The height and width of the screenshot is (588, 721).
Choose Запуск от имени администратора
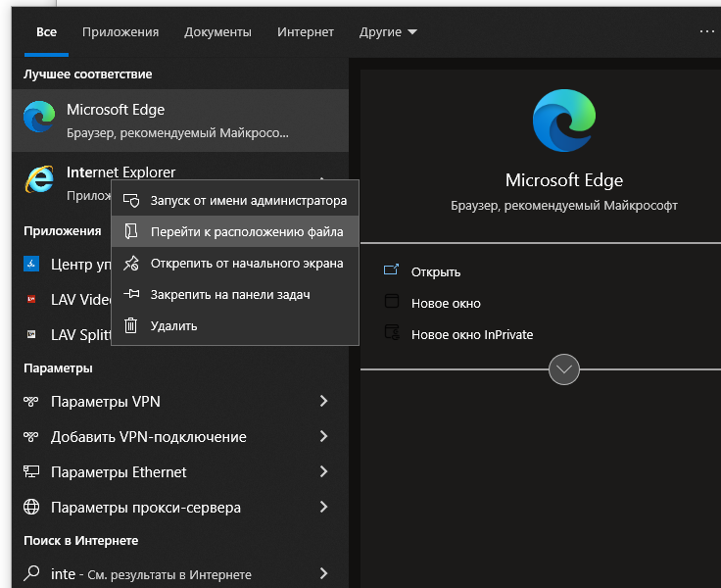[x=235, y=201]
